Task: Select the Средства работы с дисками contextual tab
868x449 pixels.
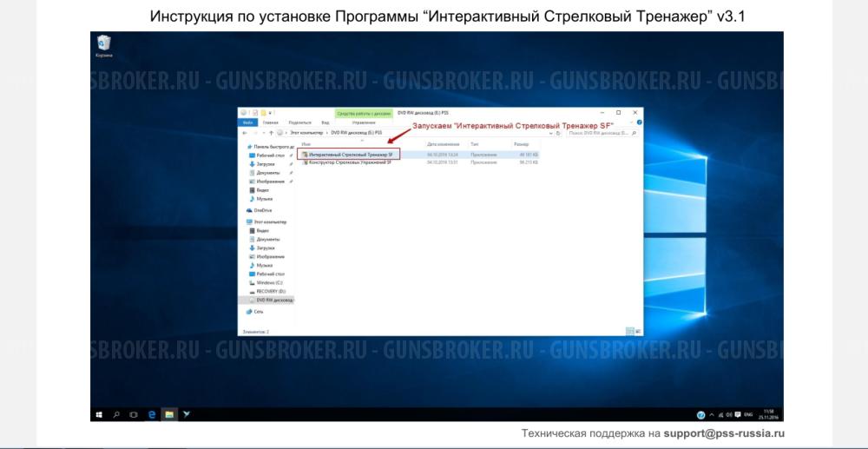Action: [x=364, y=114]
